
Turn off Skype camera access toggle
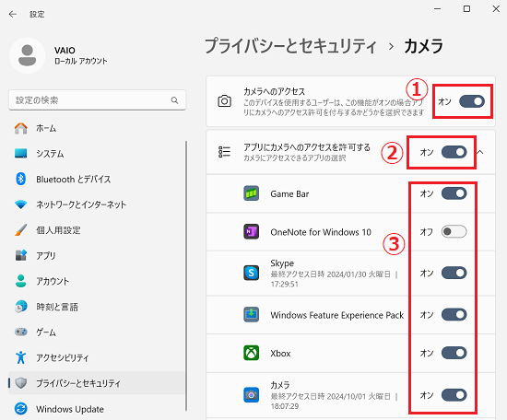click(454, 273)
